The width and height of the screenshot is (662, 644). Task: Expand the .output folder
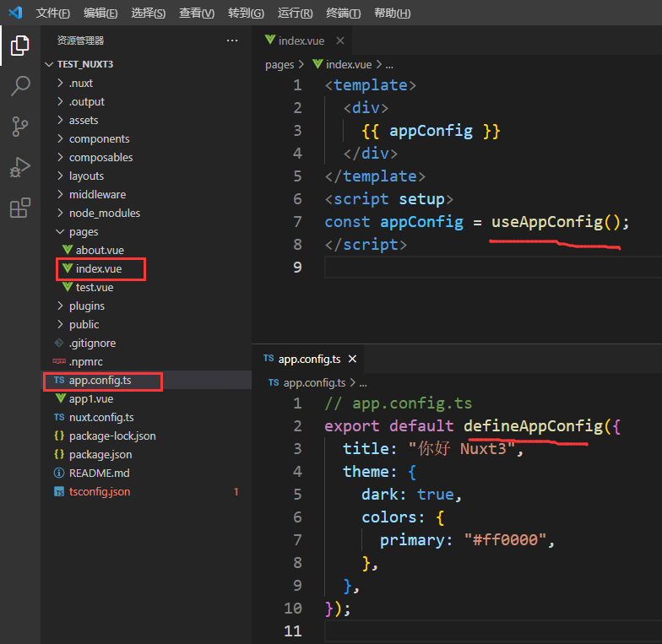pos(61,101)
